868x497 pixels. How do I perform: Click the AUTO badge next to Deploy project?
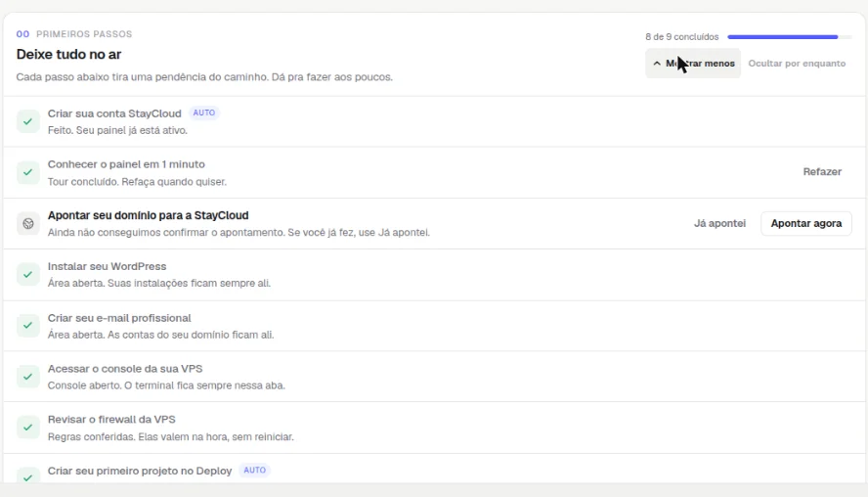coord(255,470)
